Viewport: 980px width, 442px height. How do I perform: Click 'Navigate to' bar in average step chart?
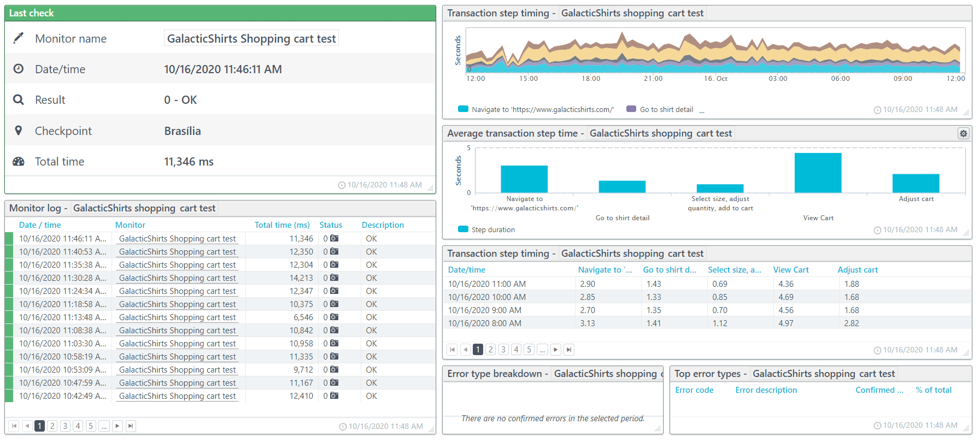coord(524,179)
